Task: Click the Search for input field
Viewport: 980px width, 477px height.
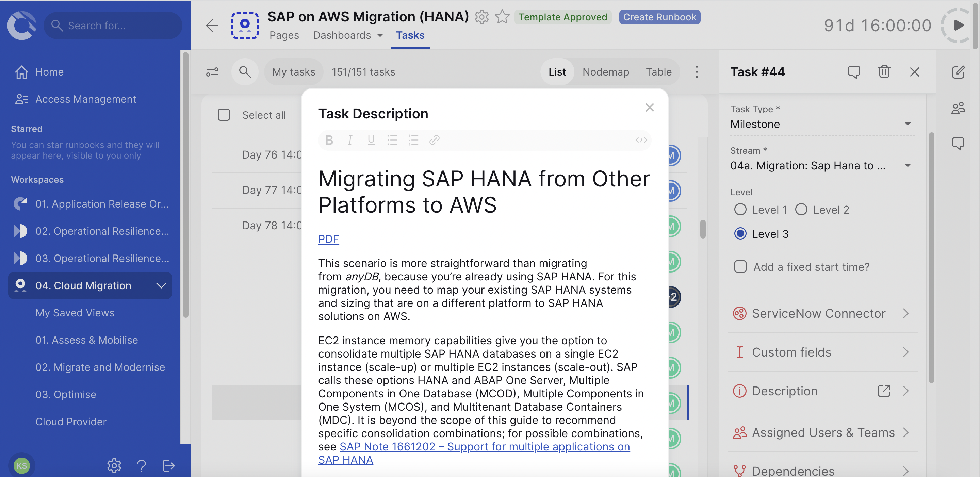Action: [x=113, y=25]
